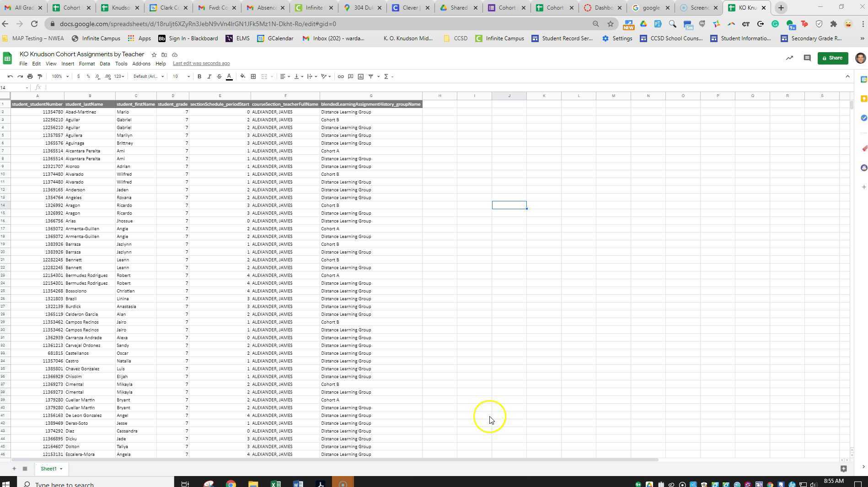Open the Sheet1 tab menu arrow
The height and width of the screenshot is (487, 868).
tap(60, 469)
